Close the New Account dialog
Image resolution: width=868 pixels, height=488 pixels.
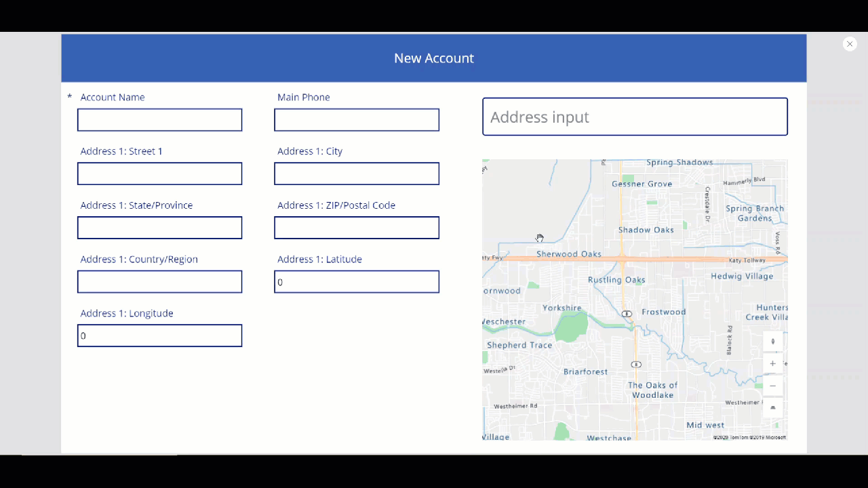pyautogui.click(x=849, y=43)
